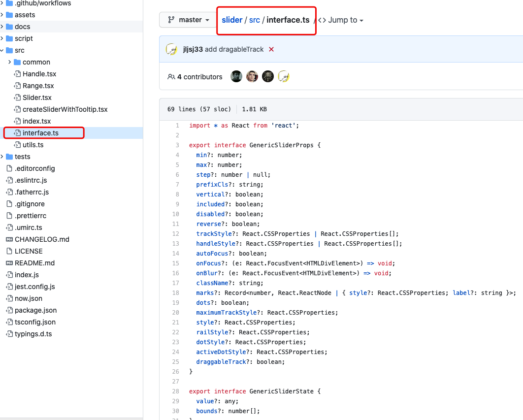Click the now.json file icon
523x420 pixels.
coord(9,298)
